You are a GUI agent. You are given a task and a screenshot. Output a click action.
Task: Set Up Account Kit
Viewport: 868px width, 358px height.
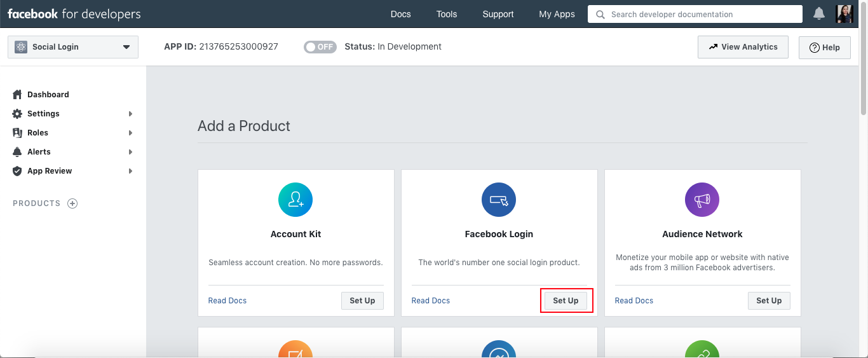click(362, 301)
